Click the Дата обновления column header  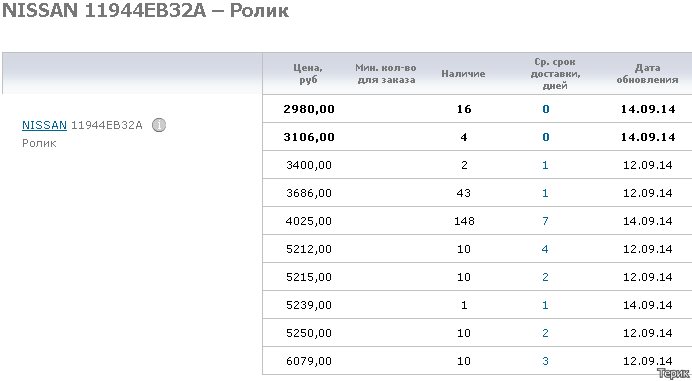point(647,74)
